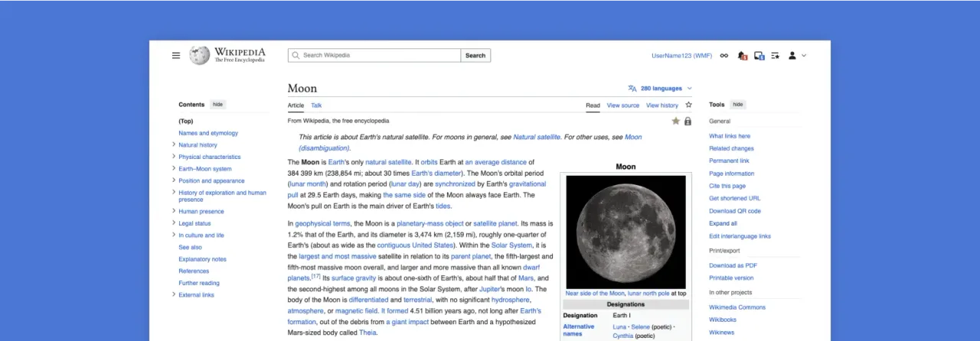
Task: Click Download QR code
Action: pyautogui.click(x=735, y=211)
